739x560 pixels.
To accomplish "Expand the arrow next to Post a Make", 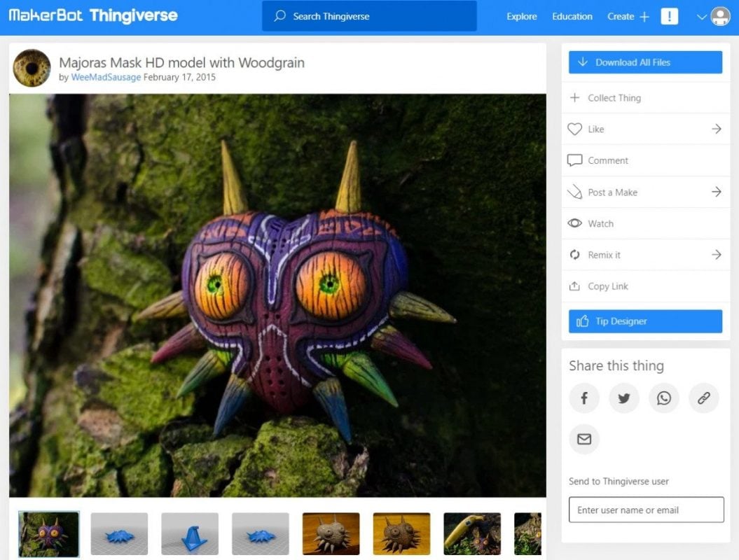I will [x=717, y=191].
